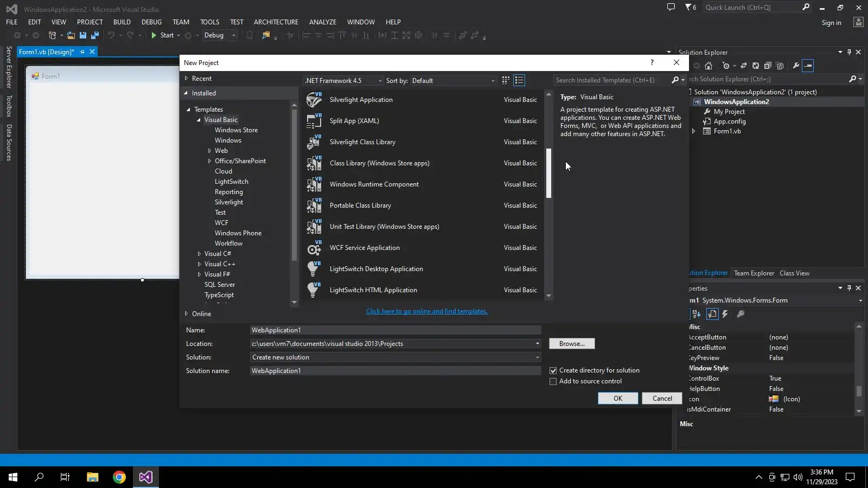Expand Form1.vb in Solution Explorer

click(693, 131)
